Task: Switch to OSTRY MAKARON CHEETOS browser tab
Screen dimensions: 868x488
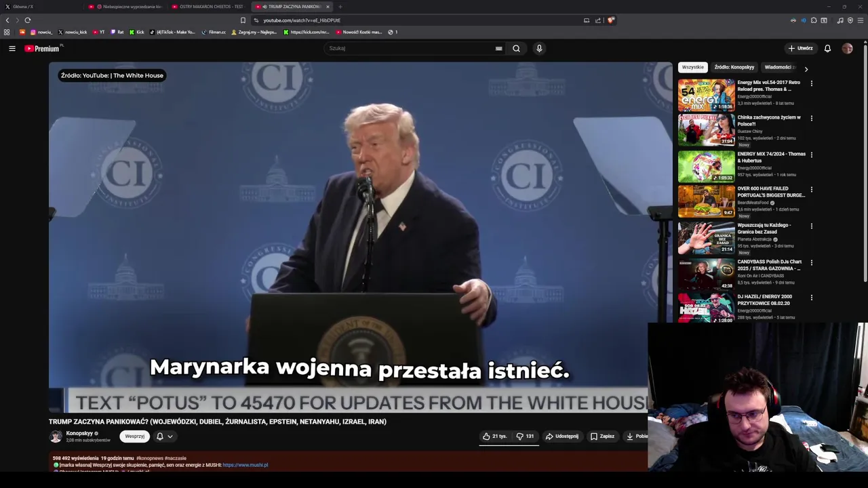Action: point(210,7)
